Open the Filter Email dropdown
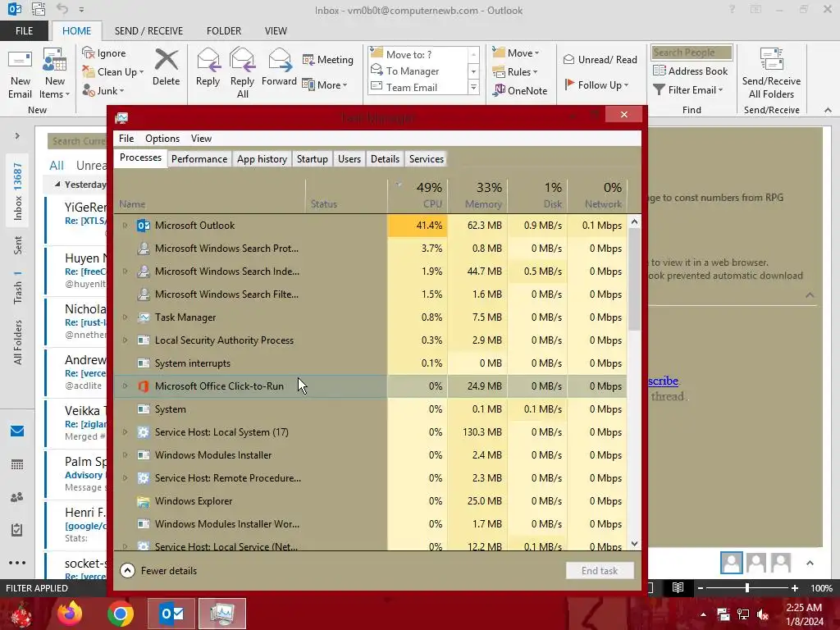 [x=688, y=90]
